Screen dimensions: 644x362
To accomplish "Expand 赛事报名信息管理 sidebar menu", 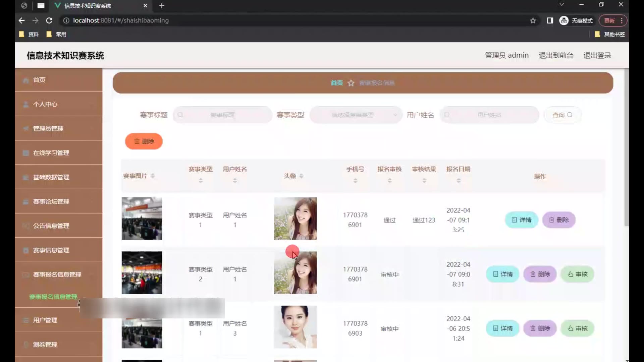I will coord(57,275).
